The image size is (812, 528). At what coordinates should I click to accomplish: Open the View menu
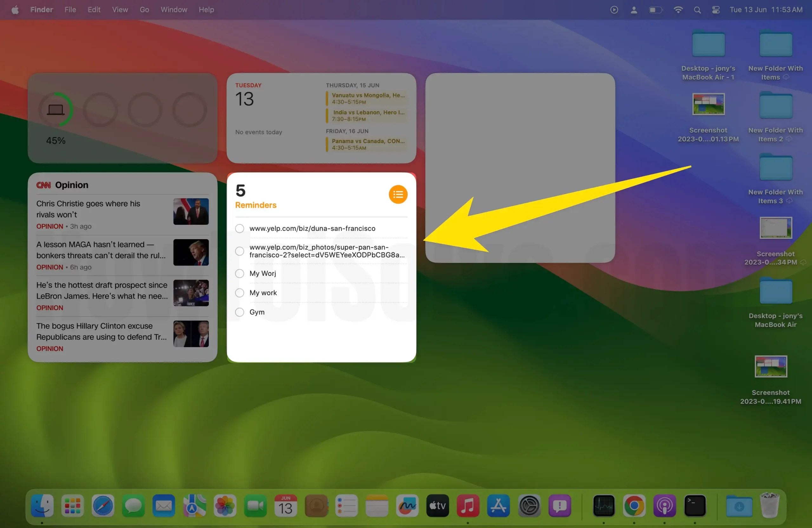[120, 10]
